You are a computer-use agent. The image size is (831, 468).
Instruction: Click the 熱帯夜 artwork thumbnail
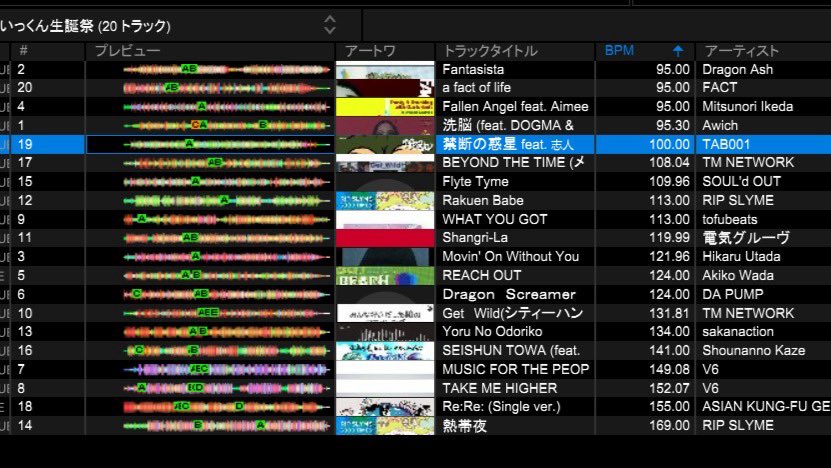coord(385,426)
